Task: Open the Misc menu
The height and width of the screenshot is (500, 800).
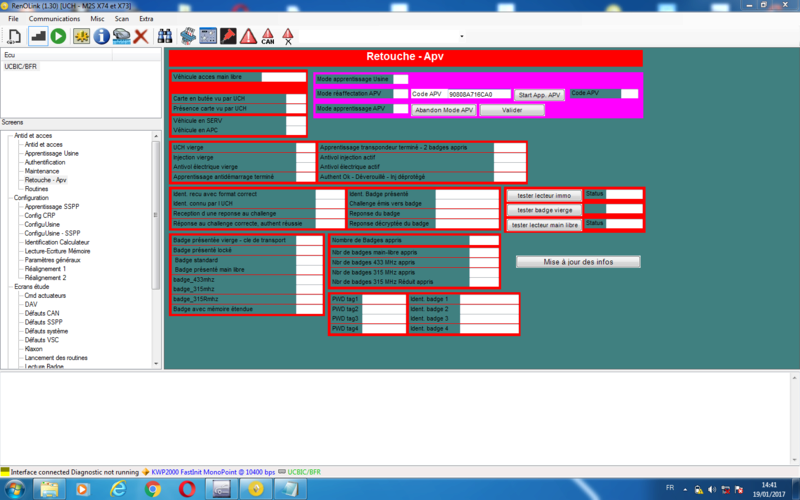Action: point(97,18)
